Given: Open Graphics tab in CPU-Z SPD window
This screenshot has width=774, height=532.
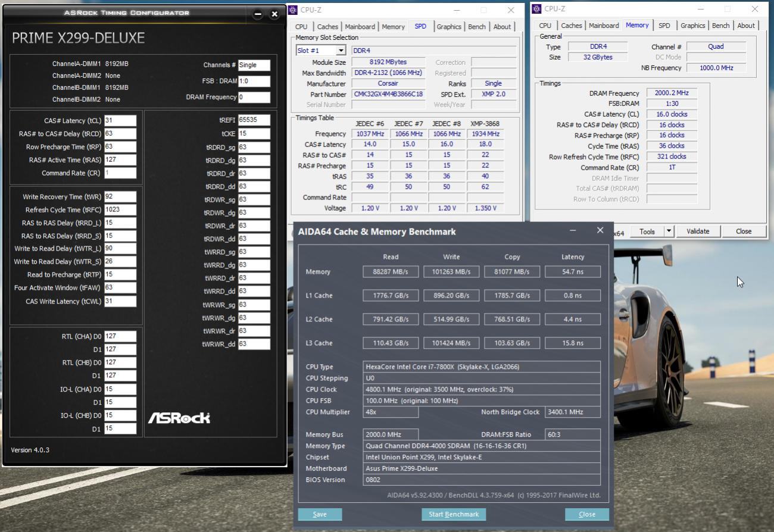Looking at the screenshot, I should click(x=449, y=27).
